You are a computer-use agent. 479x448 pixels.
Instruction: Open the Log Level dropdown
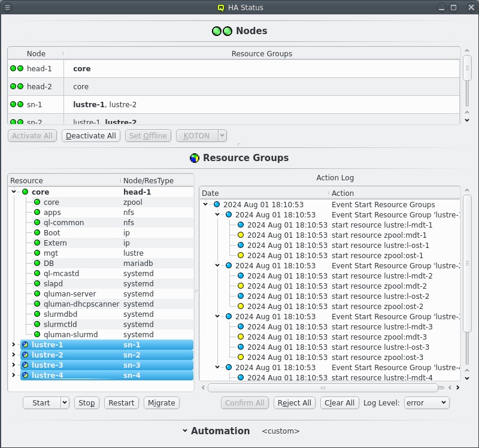coord(426,402)
